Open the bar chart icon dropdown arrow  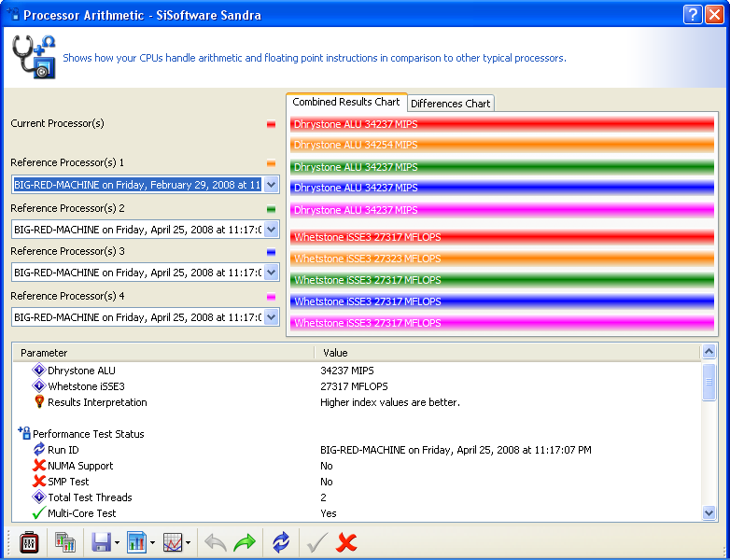pyautogui.click(x=153, y=543)
